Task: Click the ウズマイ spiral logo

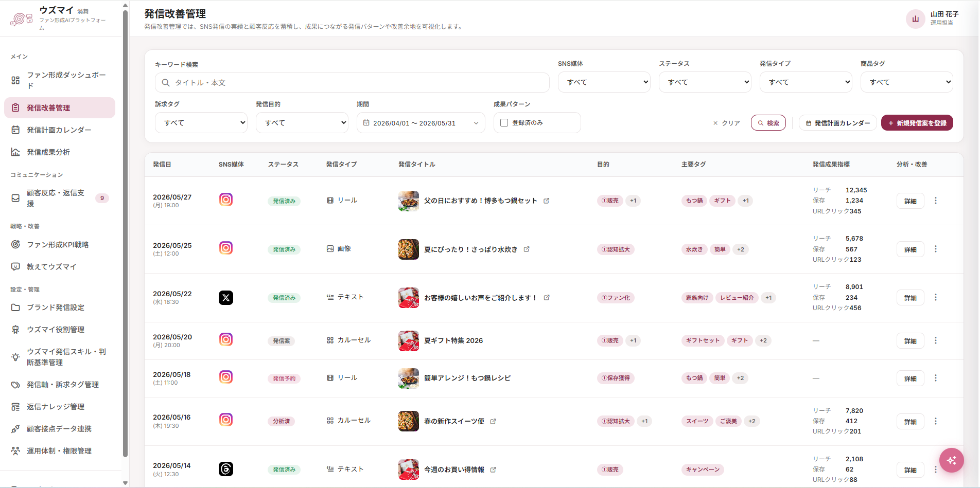Action: [21, 20]
